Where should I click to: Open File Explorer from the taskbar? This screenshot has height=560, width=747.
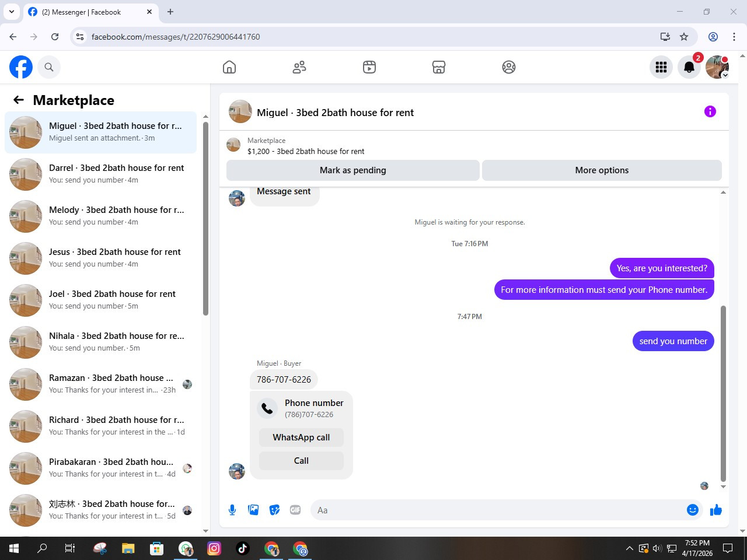(x=128, y=548)
